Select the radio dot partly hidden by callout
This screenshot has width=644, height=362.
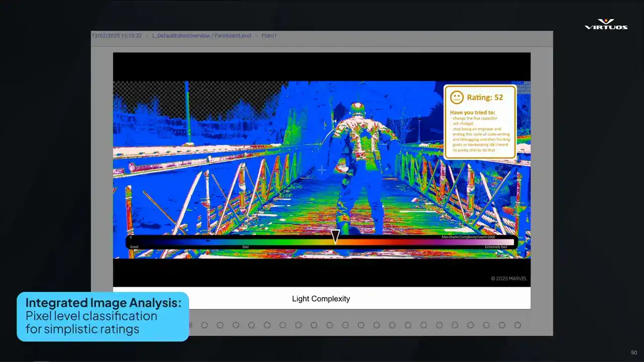(x=190, y=325)
